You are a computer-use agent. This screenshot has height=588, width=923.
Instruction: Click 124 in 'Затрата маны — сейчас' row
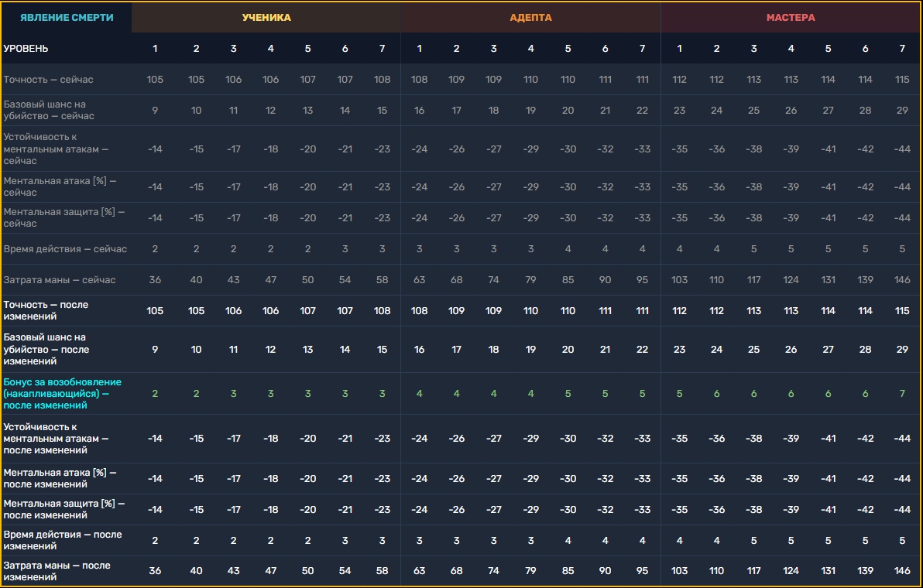pos(791,280)
